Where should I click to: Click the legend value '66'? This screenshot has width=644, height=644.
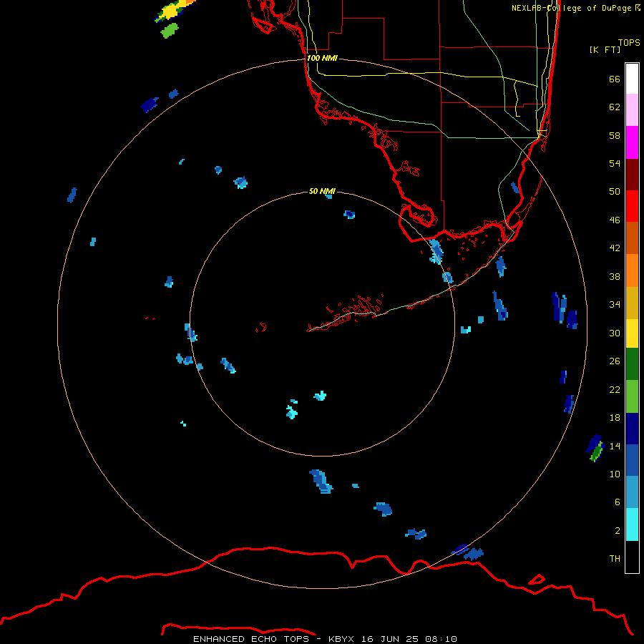[615, 79]
